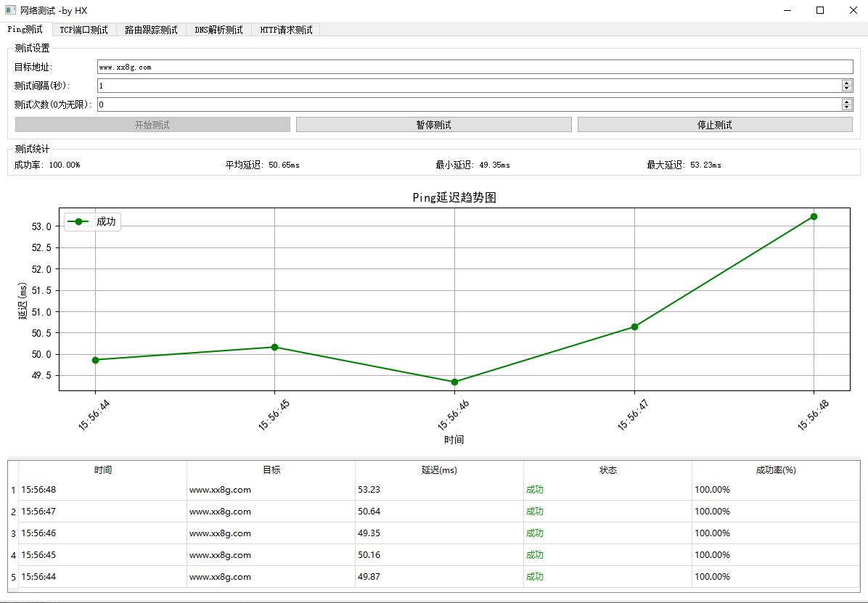
Task: Click the 目标地址 input field
Action: click(x=475, y=67)
